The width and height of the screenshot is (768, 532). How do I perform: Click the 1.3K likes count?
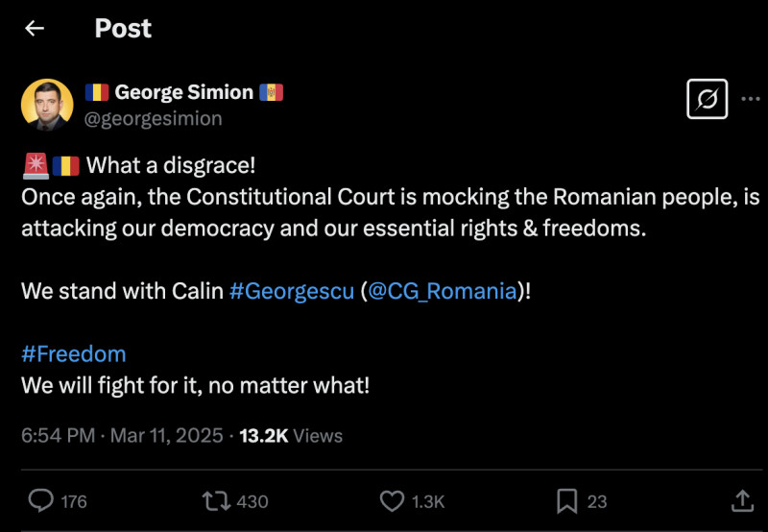[428, 501]
